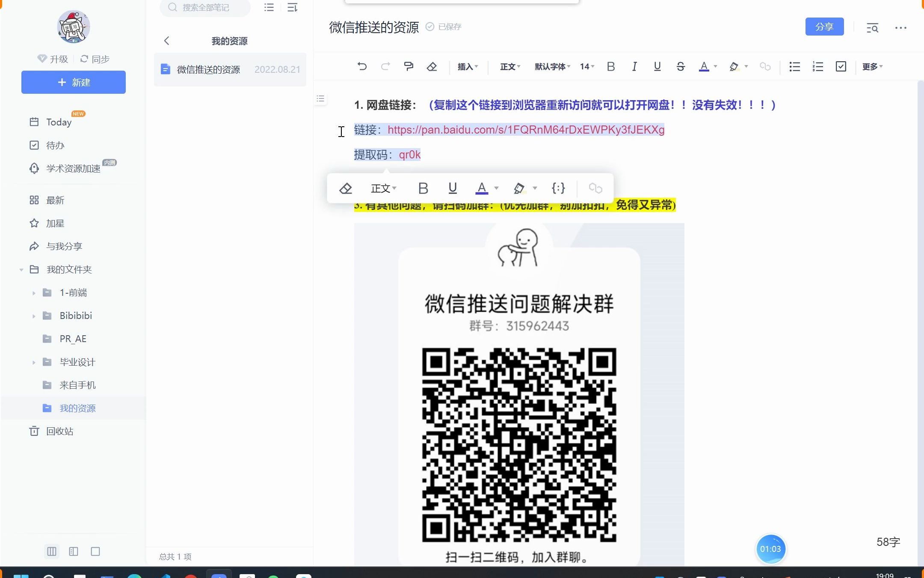Click the eraser in floating toolbar
Screen dimensions: 924x578
345,188
